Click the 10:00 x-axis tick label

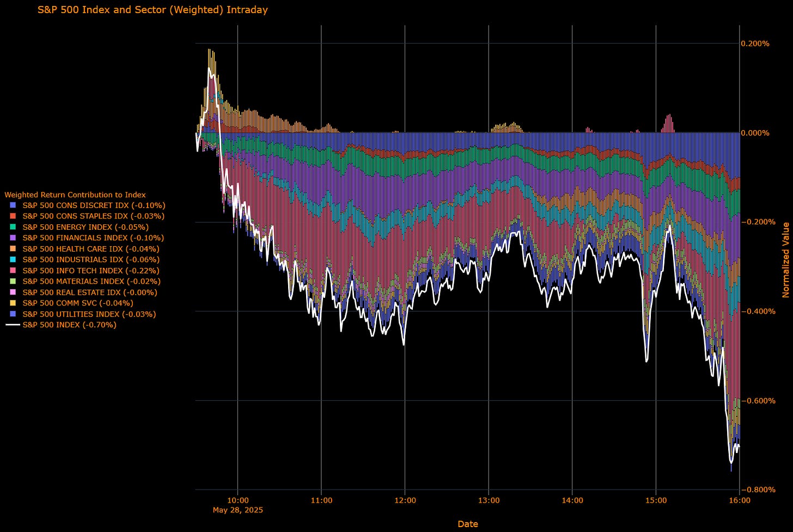[x=238, y=500]
